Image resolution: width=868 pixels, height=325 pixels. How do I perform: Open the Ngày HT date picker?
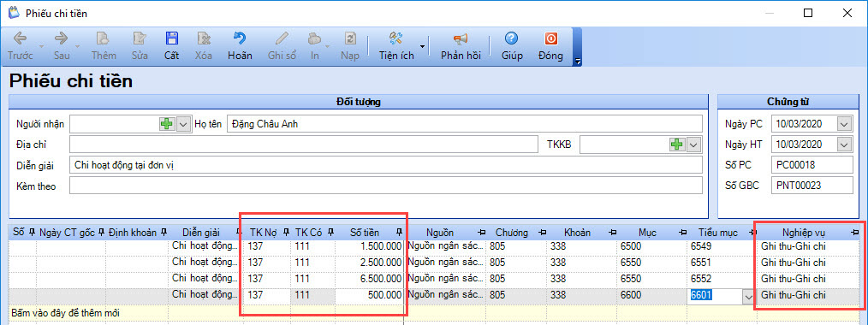click(x=844, y=145)
